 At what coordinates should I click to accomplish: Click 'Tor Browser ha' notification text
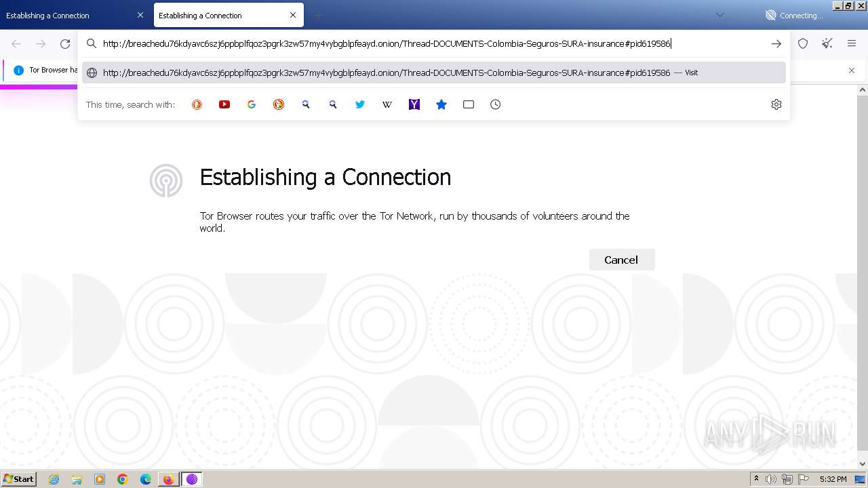click(54, 70)
